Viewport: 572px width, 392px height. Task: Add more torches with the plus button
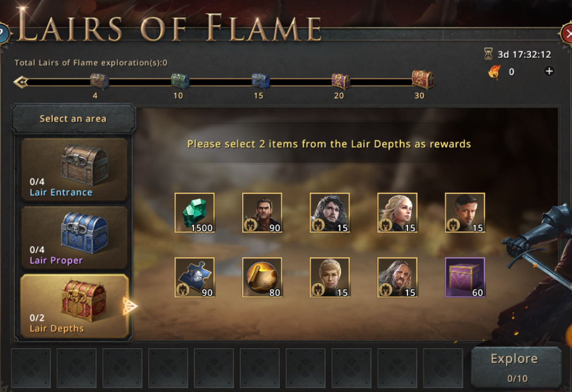click(x=549, y=72)
